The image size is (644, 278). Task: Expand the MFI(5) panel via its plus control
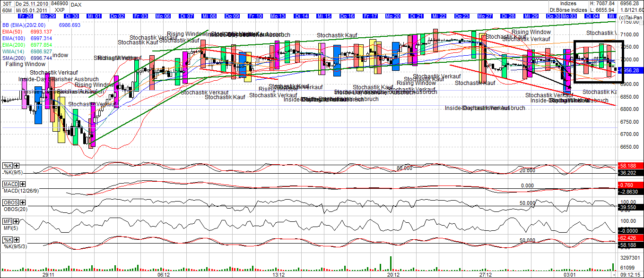[x=16, y=220]
